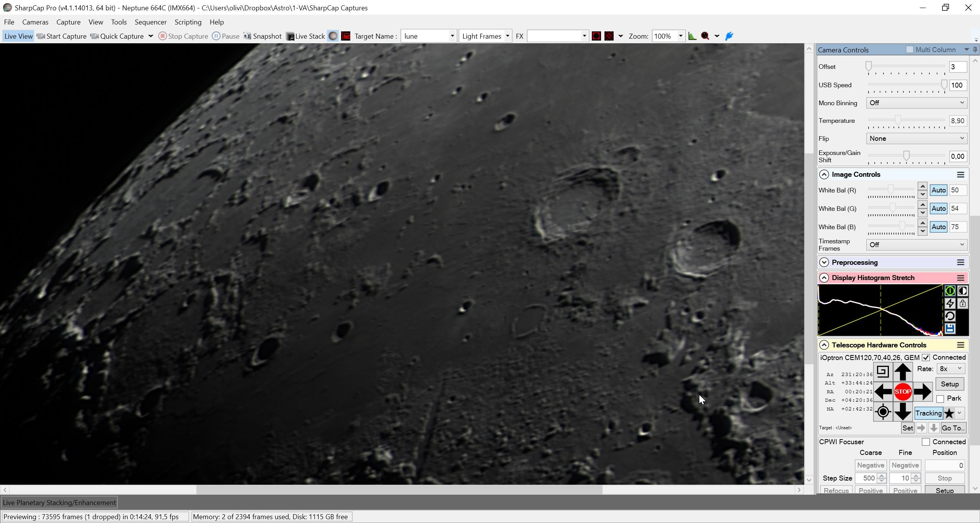Toggle the CPWI Focuser Connected checkbox
This screenshot has width=980, height=523.
point(926,442)
